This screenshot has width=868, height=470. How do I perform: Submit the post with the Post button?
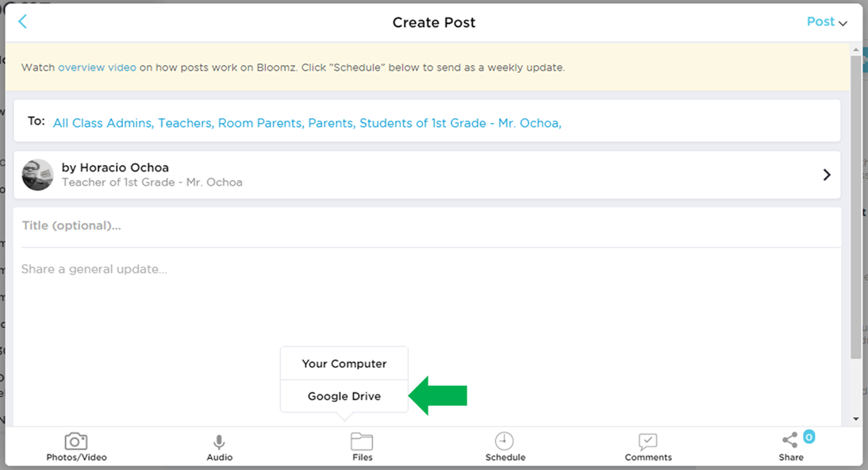point(820,21)
